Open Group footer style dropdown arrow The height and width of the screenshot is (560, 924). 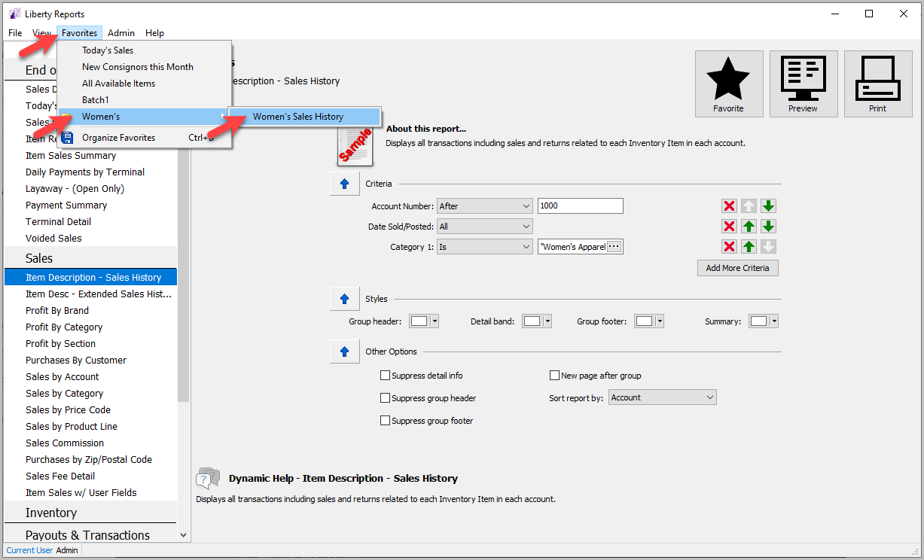660,321
